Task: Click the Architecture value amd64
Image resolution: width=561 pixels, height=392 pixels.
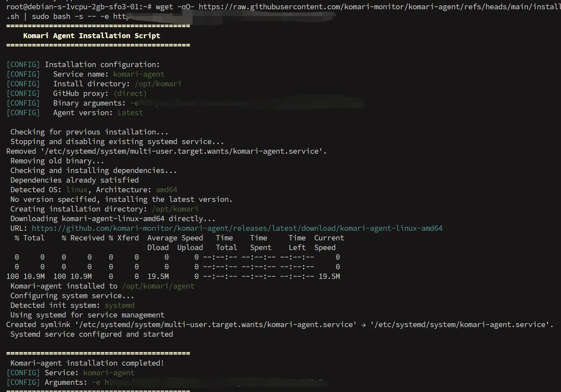Action: 167,190
